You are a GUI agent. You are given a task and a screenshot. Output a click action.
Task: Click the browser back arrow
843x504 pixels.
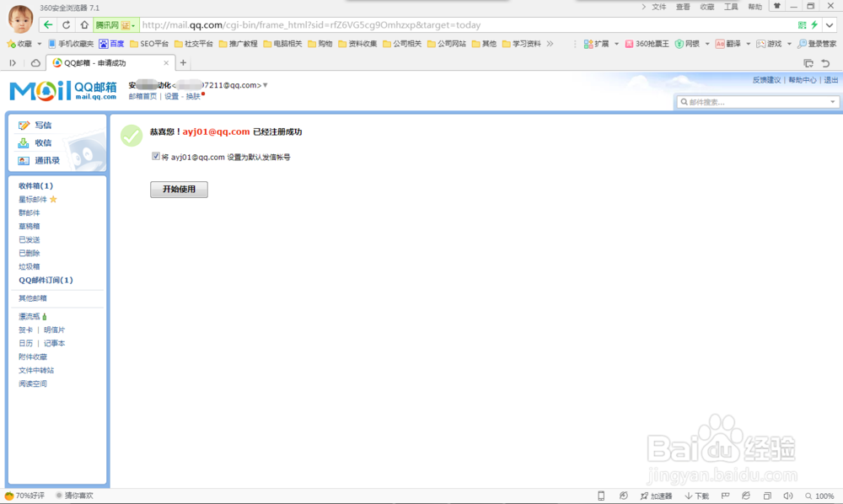(48, 24)
